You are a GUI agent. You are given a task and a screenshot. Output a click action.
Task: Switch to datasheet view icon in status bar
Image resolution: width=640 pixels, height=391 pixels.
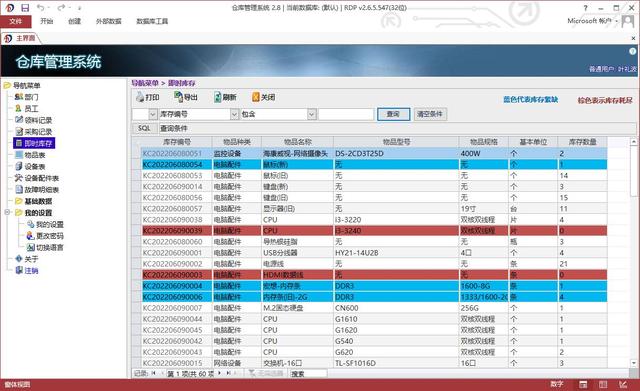pos(603,384)
